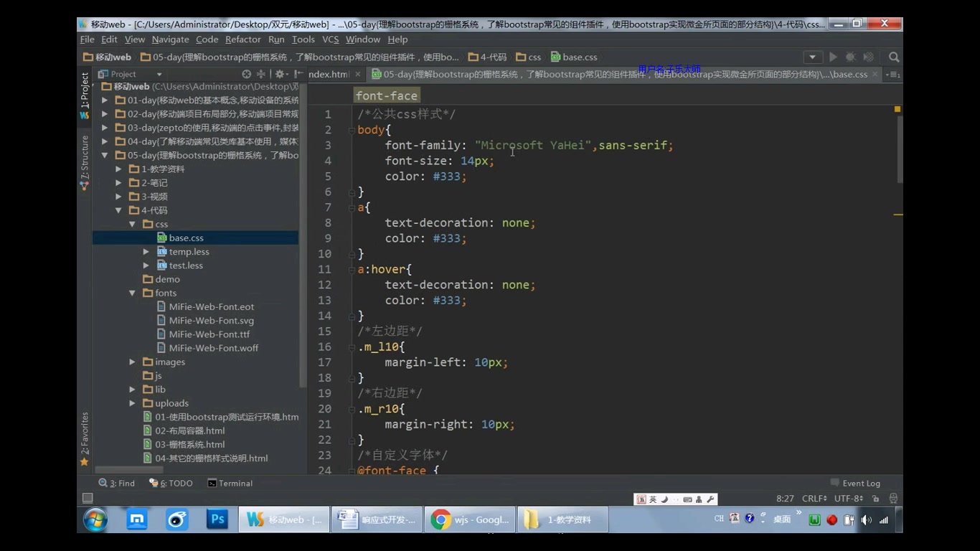Click the editor vertical scrollbar thumb
980x551 pixels.
coord(900,149)
